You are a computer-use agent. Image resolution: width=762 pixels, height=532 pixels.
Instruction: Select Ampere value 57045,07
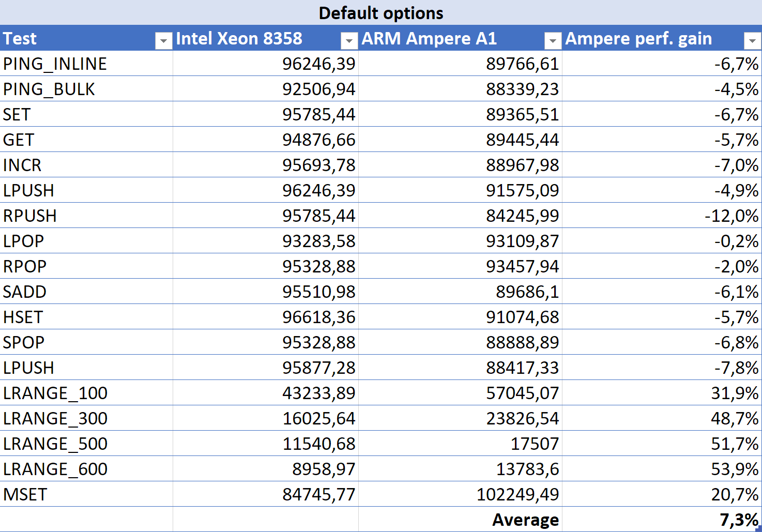(460, 393)
